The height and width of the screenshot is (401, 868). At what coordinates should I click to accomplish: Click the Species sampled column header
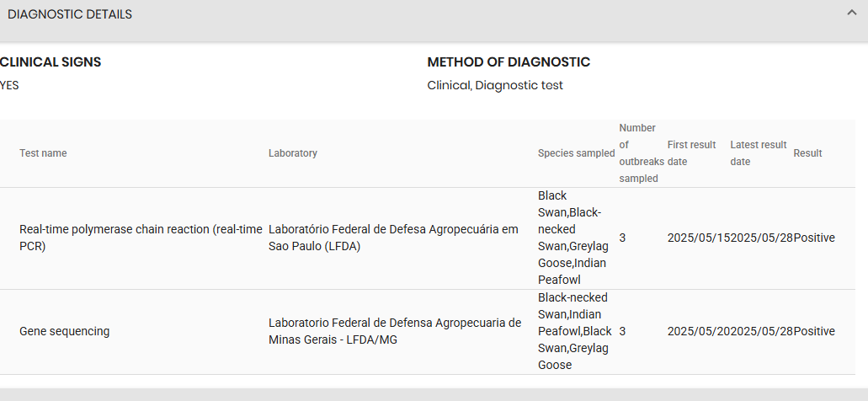[x=576, y=153]
